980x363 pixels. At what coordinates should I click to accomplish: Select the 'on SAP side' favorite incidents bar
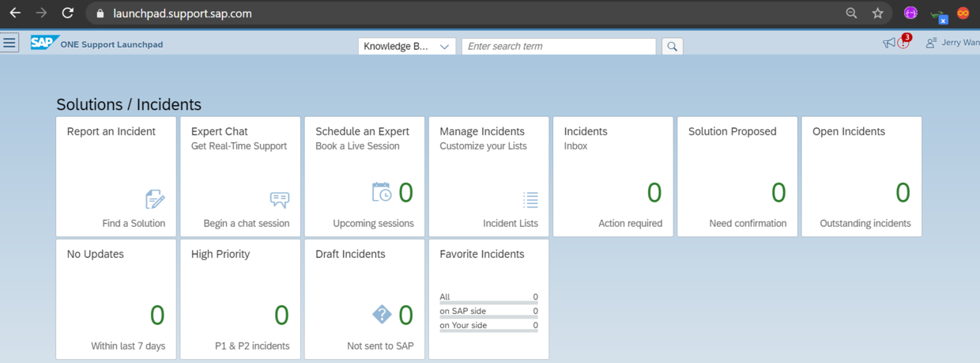point(488,313)
